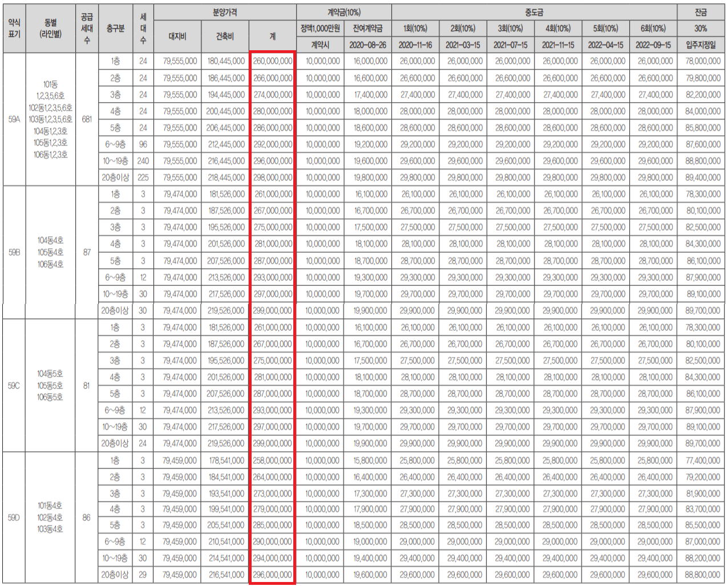Select the 1회(10%) header

click(x=415, y=28)
